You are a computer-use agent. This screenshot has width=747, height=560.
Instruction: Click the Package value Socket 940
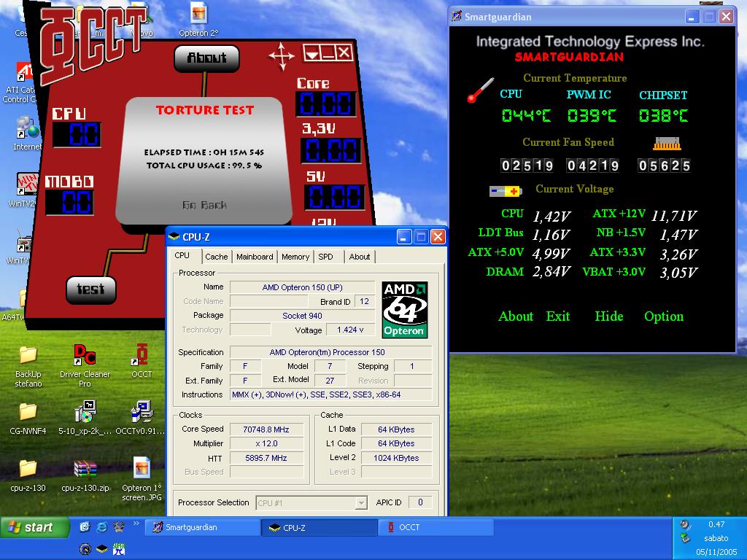coord(303,316)
